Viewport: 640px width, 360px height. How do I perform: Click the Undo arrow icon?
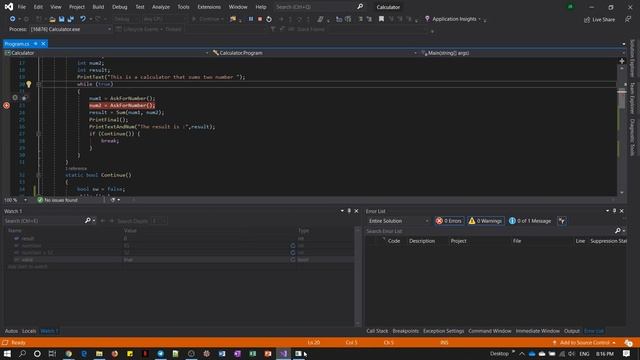pos(83,19)
